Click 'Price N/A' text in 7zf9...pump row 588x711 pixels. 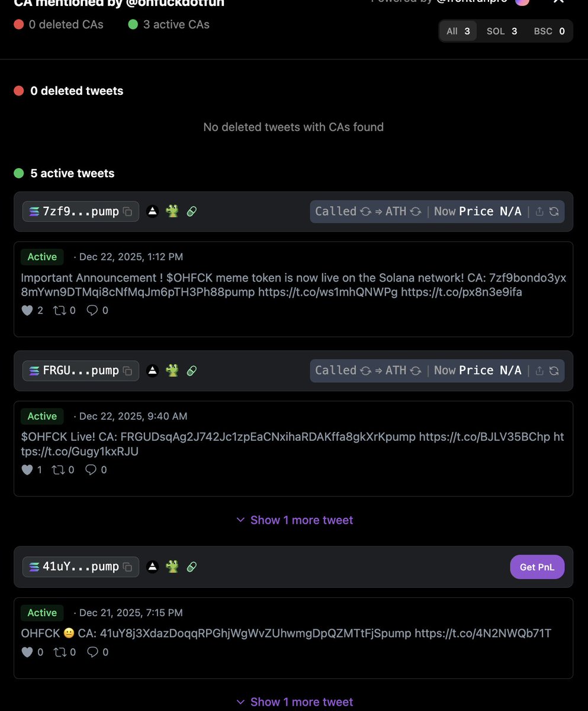coord(490,212)
